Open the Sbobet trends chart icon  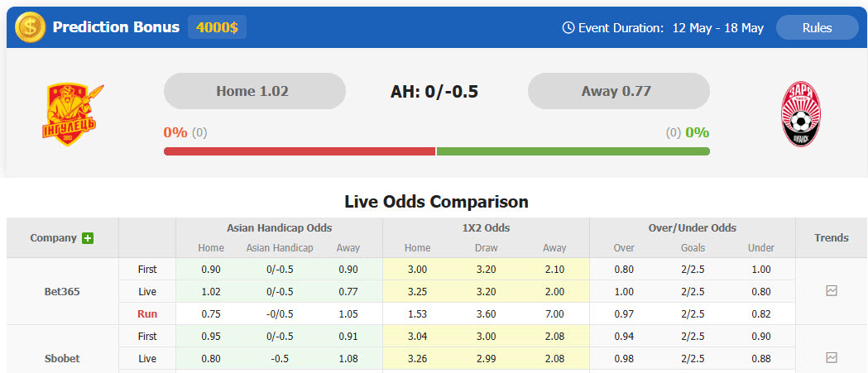click(832, 358)
